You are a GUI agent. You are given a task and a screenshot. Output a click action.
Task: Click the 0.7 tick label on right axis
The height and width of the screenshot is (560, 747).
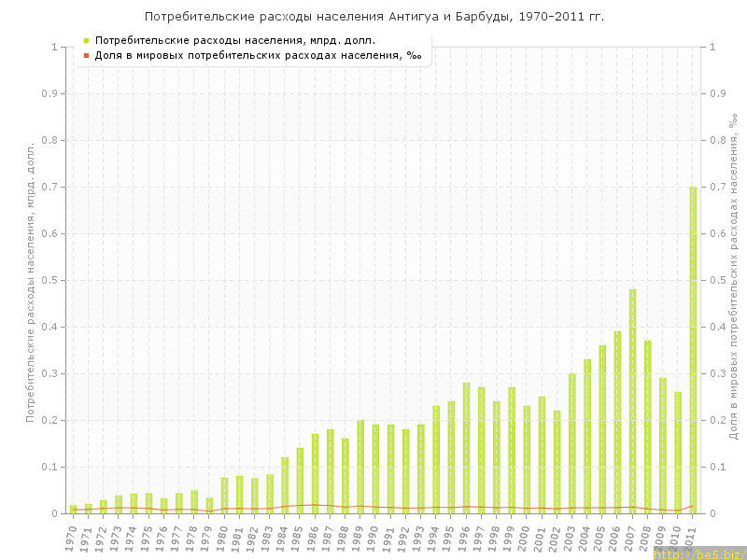[720, 187]
